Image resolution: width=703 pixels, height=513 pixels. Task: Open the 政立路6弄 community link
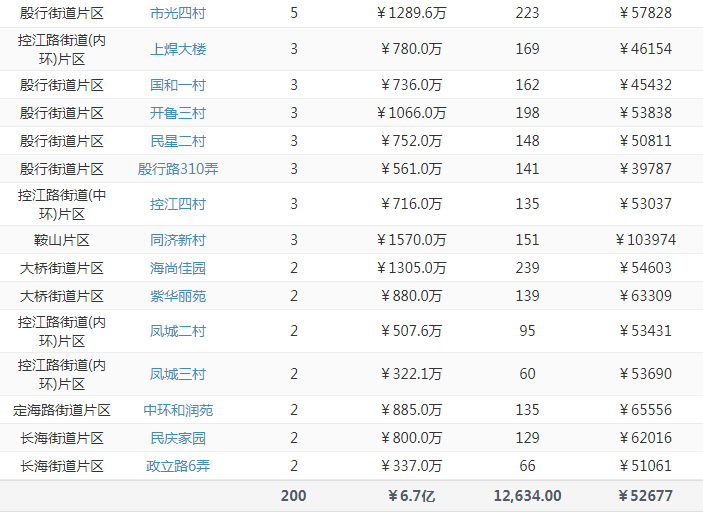tap(178, 466)
